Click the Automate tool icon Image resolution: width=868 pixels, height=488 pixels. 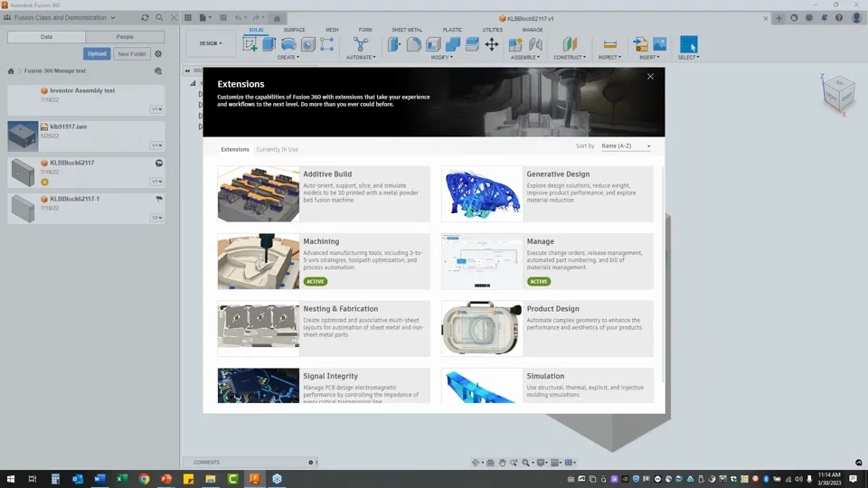[x=361, y=44]
